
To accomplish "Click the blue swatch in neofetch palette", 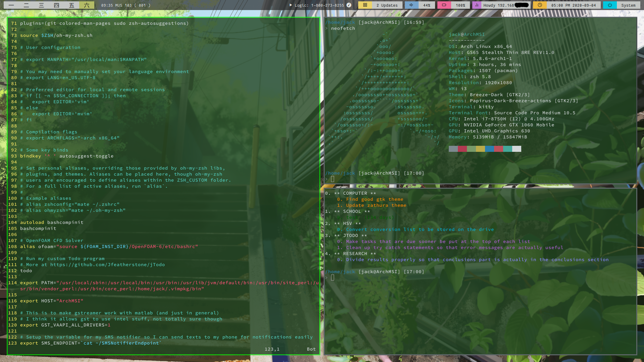I will pos(489,149).
